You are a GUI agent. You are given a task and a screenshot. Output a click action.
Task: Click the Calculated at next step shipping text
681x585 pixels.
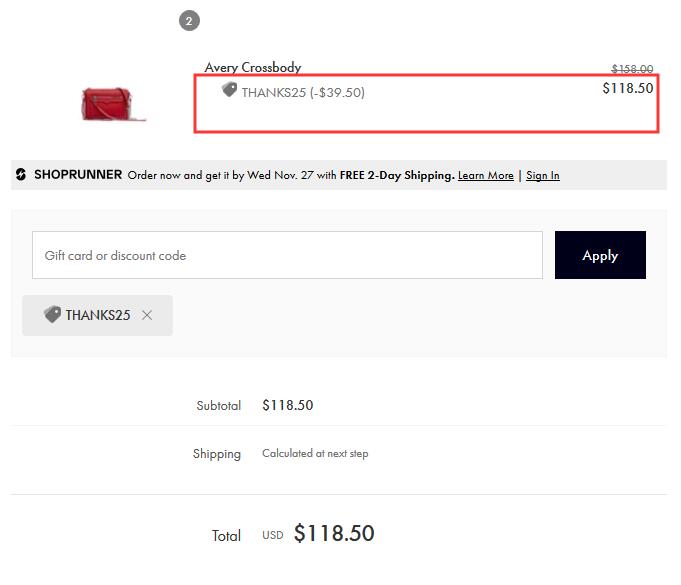pos(315,453)
